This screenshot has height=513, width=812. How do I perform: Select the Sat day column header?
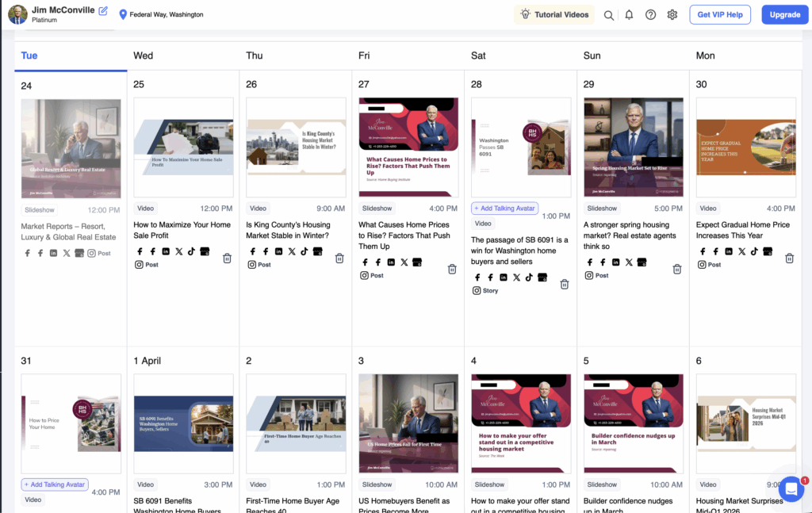coord(478,56)
